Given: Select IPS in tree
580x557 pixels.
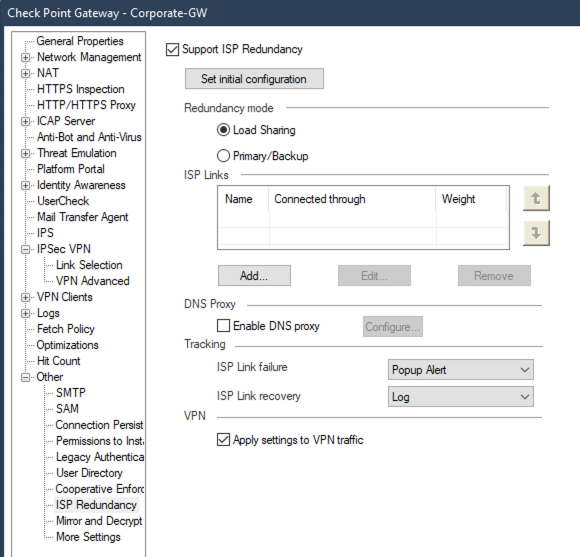Looking at the screenshot, I should click(x=45, y=233).
